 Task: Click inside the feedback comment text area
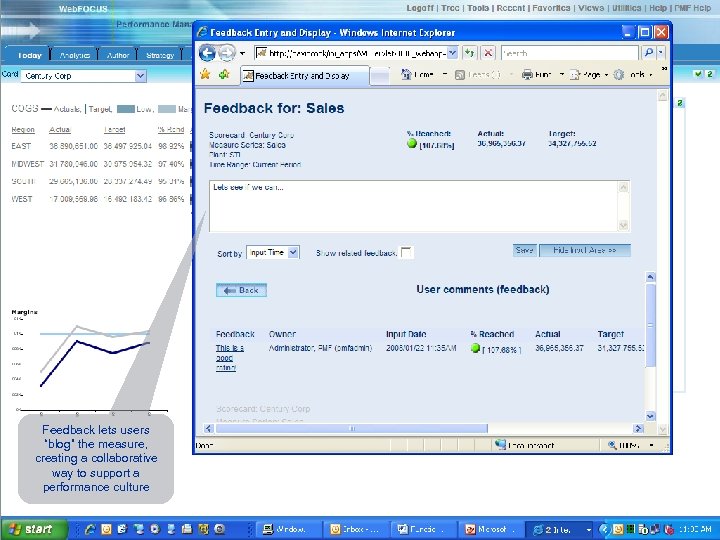coord(414,206)
